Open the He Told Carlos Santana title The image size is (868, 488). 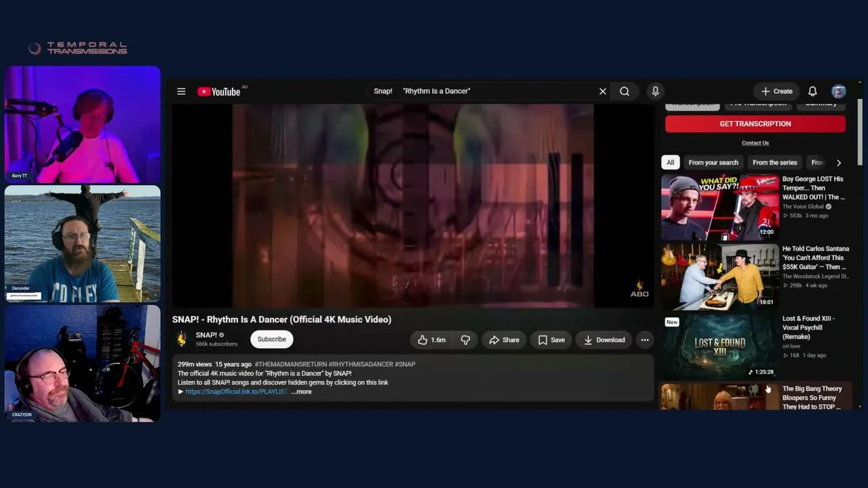tap(816, 258)
